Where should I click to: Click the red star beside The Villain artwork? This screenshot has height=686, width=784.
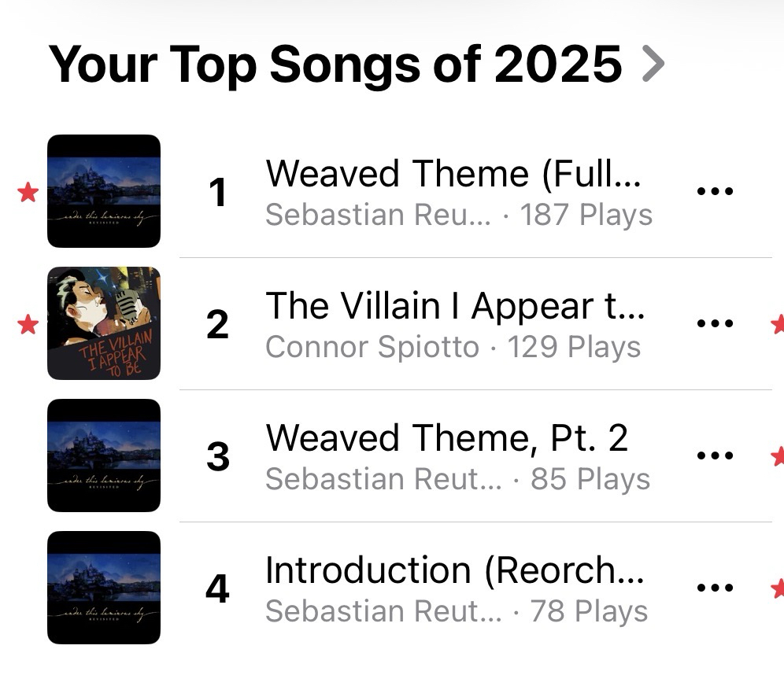tap(28, 323)
